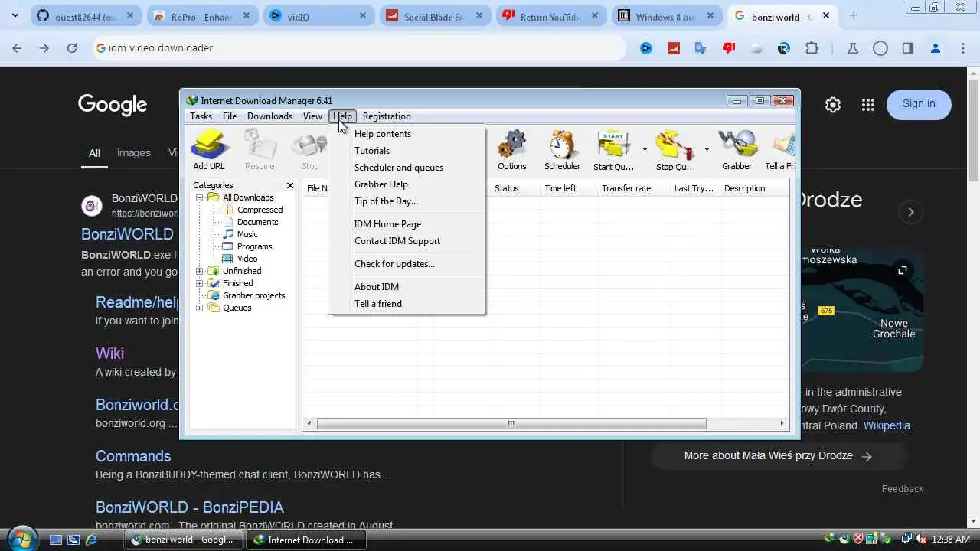980x551 pixels.
Task: Open the Commands search result link
Action: pos(133,456)
